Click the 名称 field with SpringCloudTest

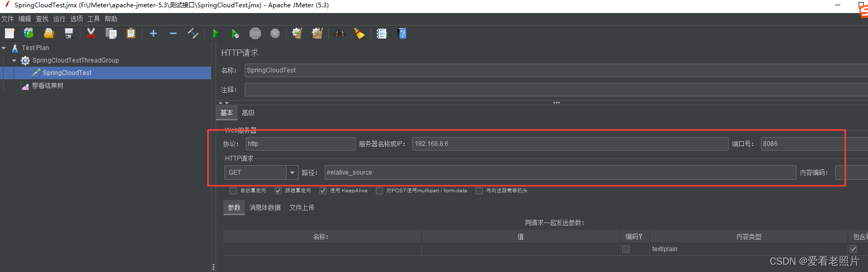pyautogui.click(x=556, y=70)
